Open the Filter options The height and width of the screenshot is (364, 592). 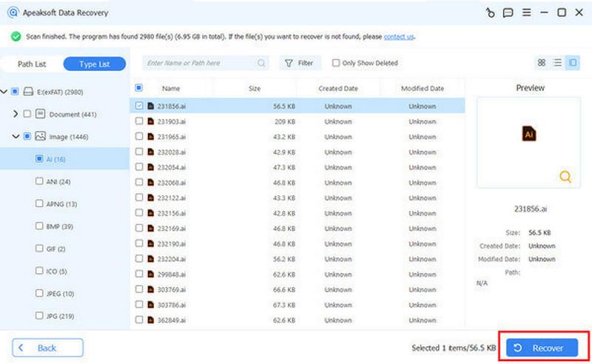(x=300, y=64)
